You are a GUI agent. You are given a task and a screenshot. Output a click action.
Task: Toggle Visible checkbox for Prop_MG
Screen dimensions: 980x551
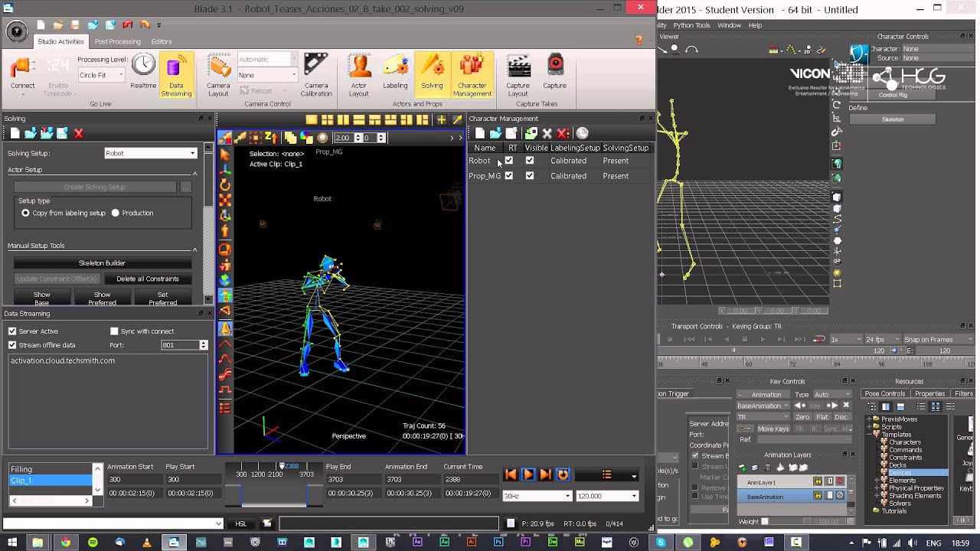(529, 175)
